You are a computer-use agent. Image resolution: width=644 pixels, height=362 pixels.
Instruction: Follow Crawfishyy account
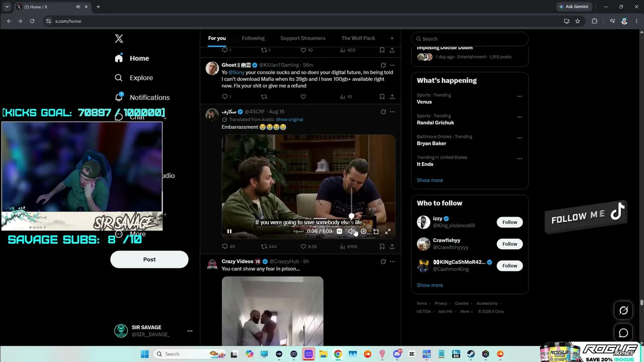pyautogui.click(x=510, y=244)
